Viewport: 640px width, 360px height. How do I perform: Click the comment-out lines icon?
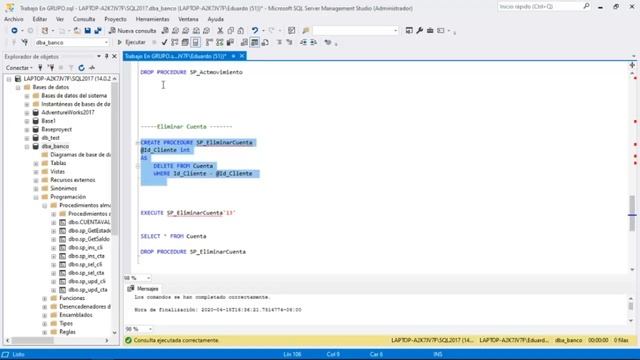(x=279, y=42)
